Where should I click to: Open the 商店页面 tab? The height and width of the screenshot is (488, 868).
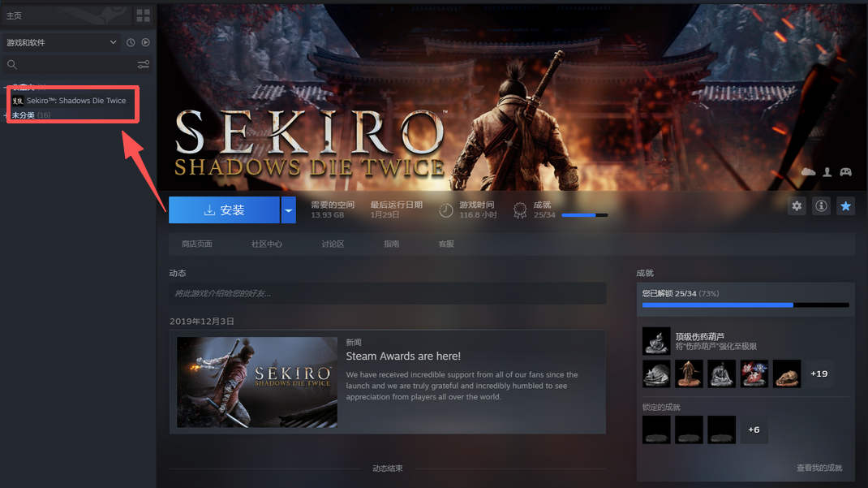coord(197,244)
